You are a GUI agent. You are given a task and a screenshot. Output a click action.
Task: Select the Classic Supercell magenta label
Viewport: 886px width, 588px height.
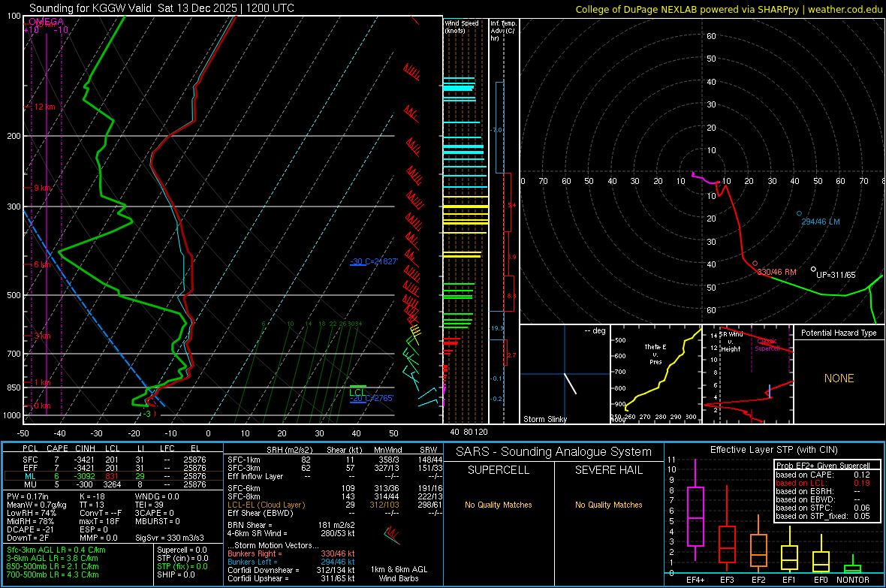coord(767,345)
